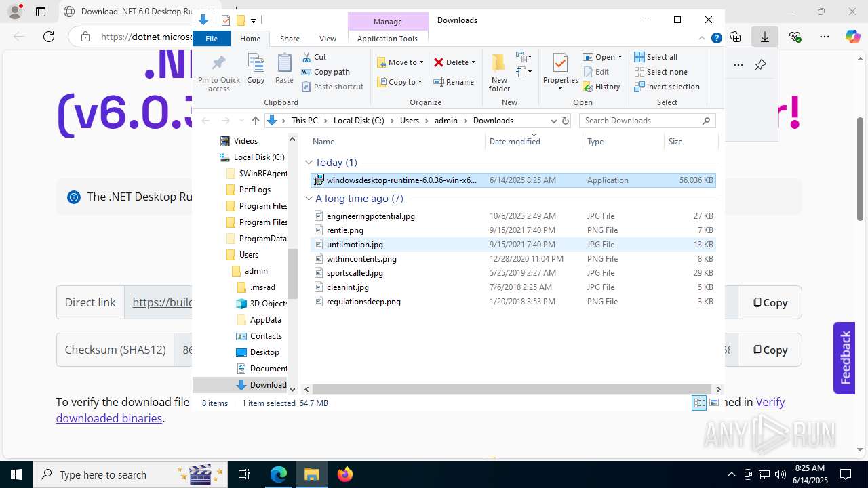This screenshot has height=488, width=868.
Task: Click Edit in Open group
Action: [595, 72]
